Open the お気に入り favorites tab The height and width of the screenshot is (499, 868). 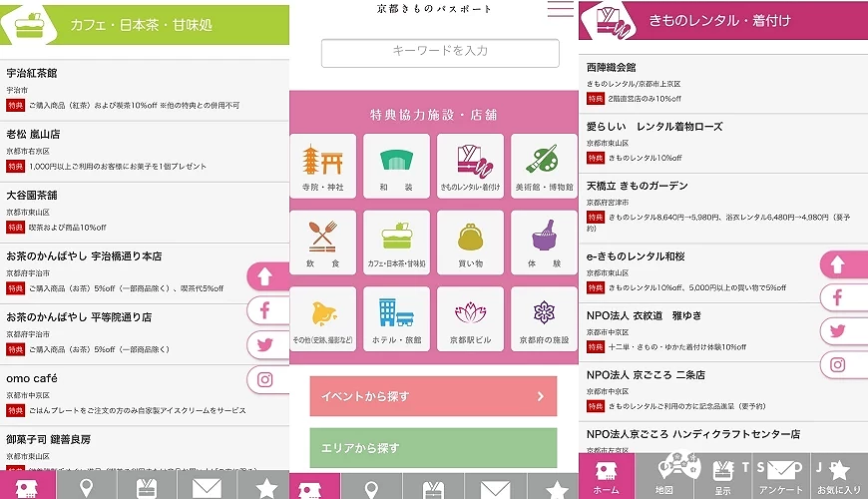click(839, 476)
